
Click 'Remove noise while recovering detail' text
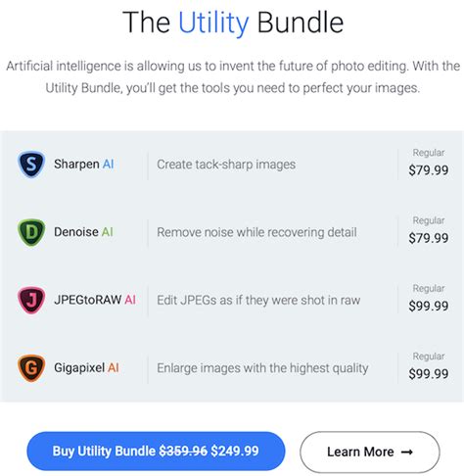[x=256, y=232]
